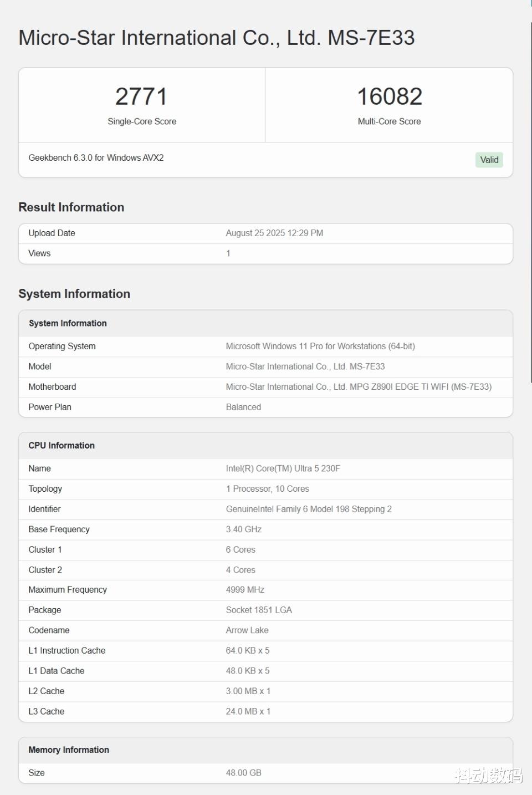Click the single-core score 2771
The width and height of the screenshot is (532, 795).
click(141, 96)
